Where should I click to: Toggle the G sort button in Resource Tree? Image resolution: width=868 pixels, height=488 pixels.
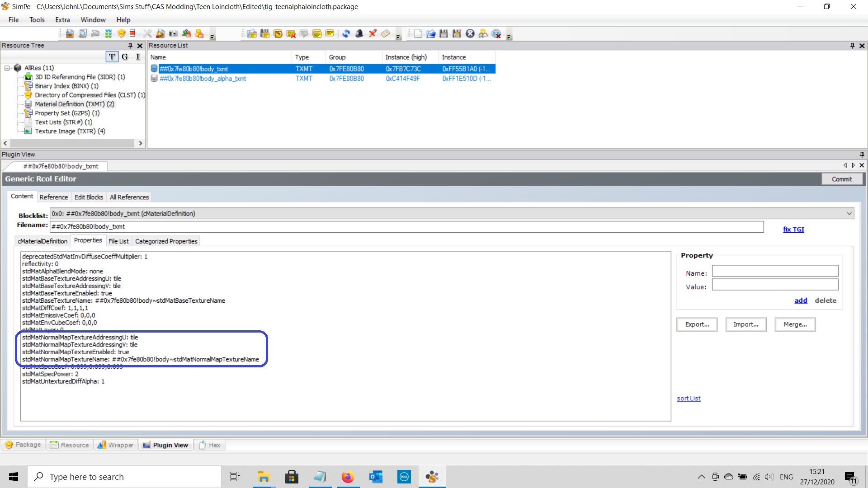[125, 56]
